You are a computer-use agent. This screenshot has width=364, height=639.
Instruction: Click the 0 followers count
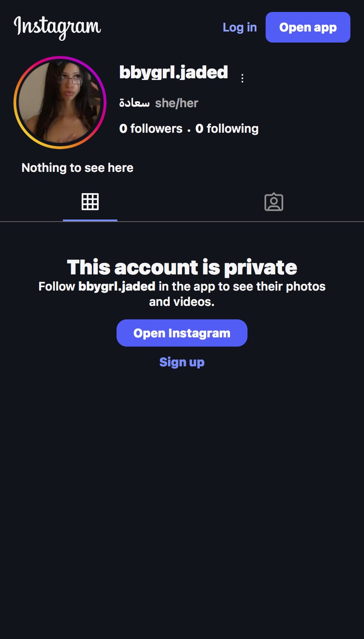(151, 128)
